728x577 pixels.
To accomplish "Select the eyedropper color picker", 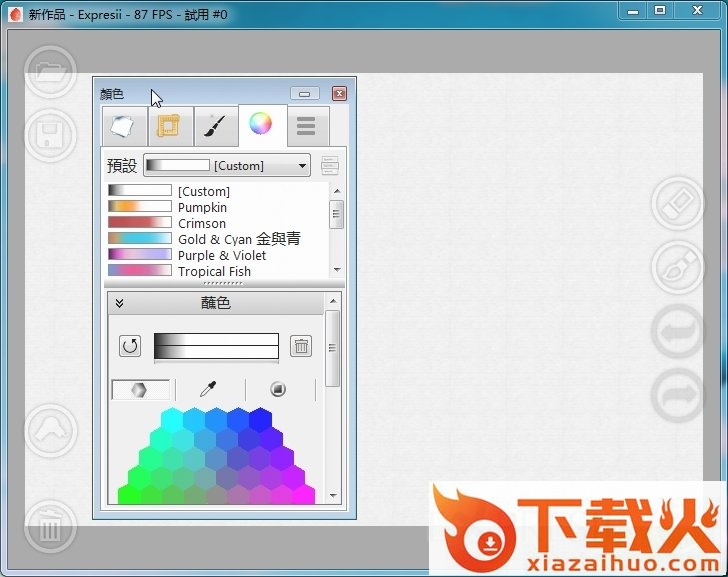I will [208, 389].
